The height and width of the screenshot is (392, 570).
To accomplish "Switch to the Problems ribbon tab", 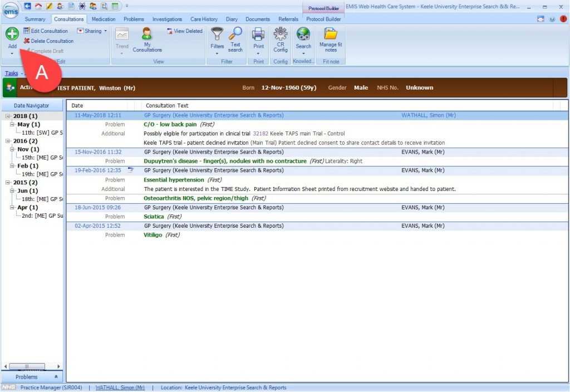I will pos(134,19).
